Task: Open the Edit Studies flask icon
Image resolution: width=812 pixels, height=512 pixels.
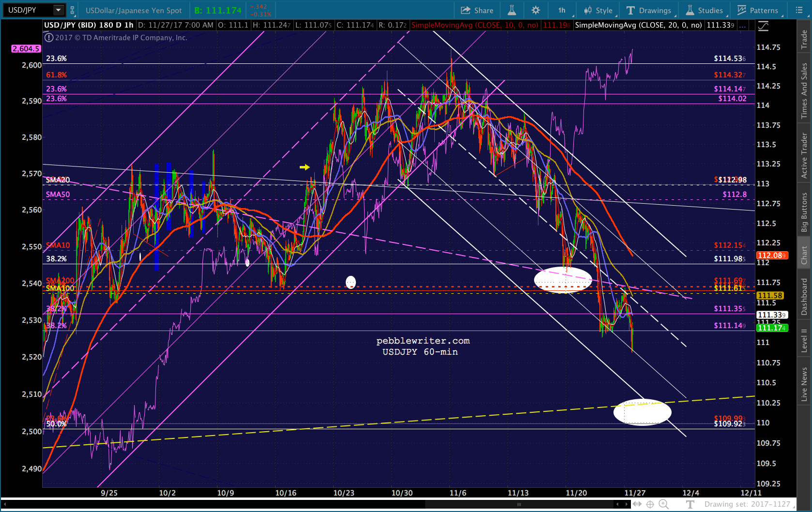Action: pyautogui.click(x=511, y=10)
